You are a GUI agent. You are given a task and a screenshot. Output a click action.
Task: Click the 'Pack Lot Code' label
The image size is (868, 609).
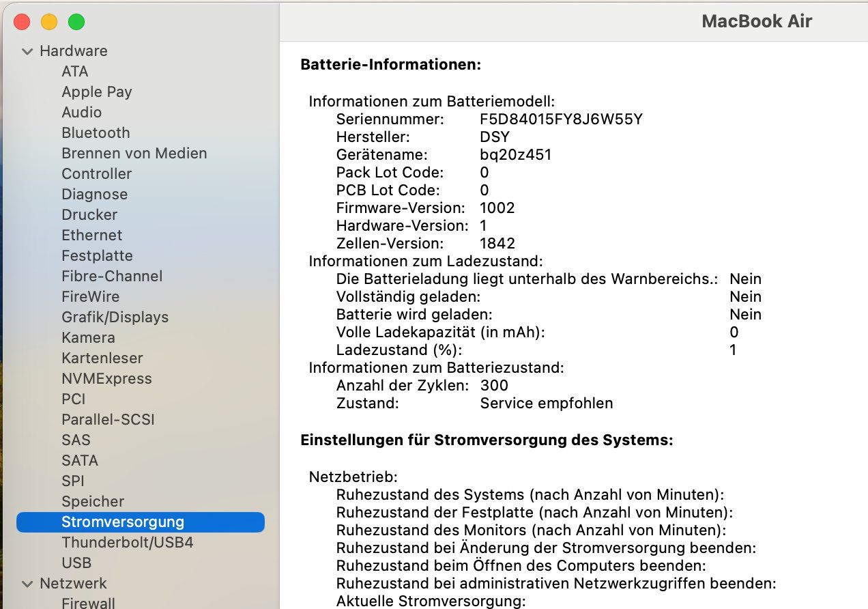[390, 173]
